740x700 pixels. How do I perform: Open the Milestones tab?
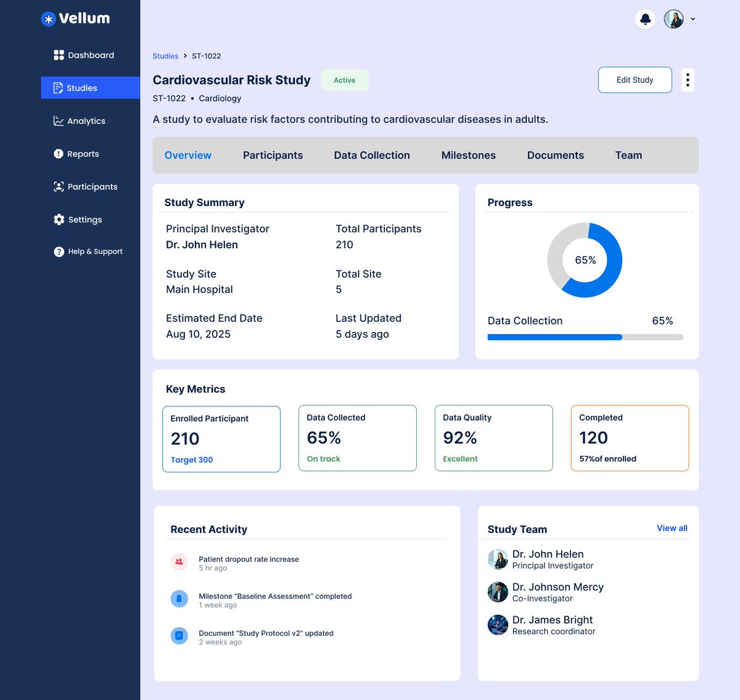point(468,155)
